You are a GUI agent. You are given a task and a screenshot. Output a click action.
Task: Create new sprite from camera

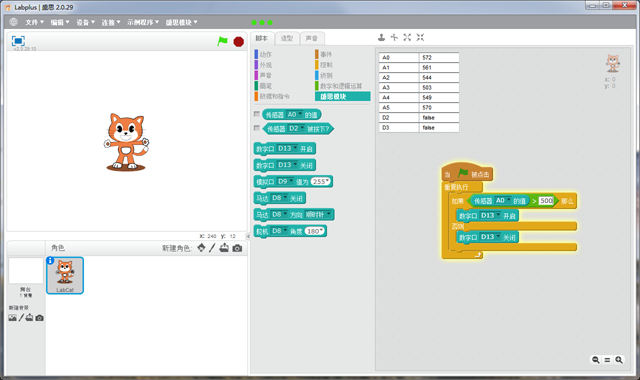[237, 248]
